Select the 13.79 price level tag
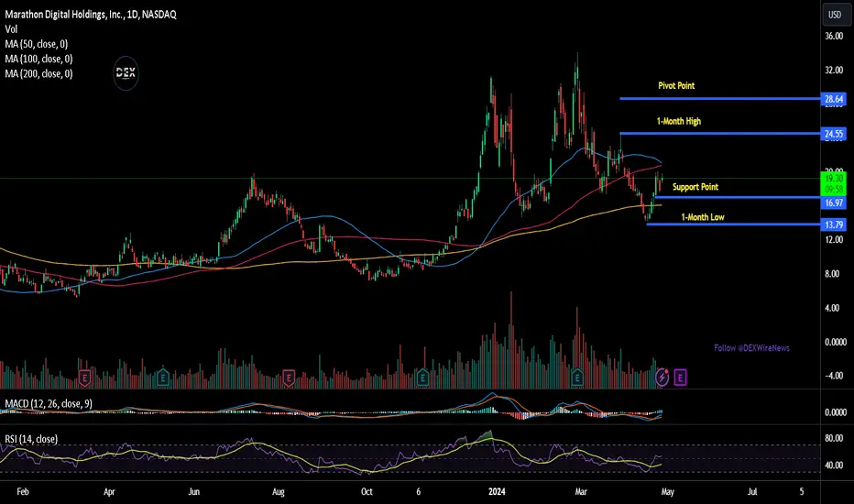Image resolution: width=854 pixels, height=504 pixels. coord(834,225)
